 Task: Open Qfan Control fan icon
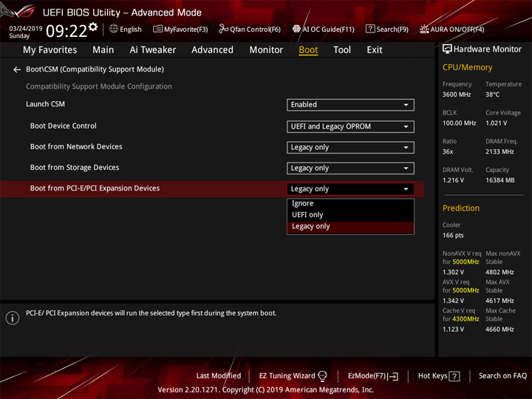223,29
